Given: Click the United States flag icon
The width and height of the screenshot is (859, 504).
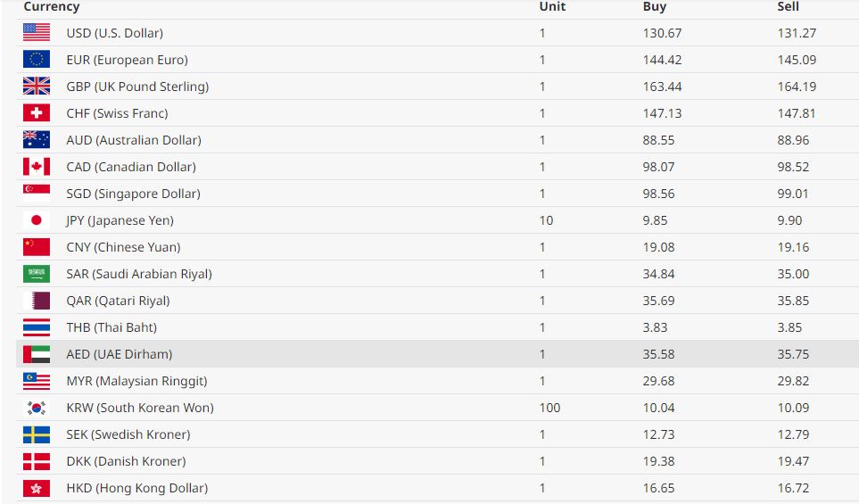Looking at the screenshot, I should pos(37,33).
